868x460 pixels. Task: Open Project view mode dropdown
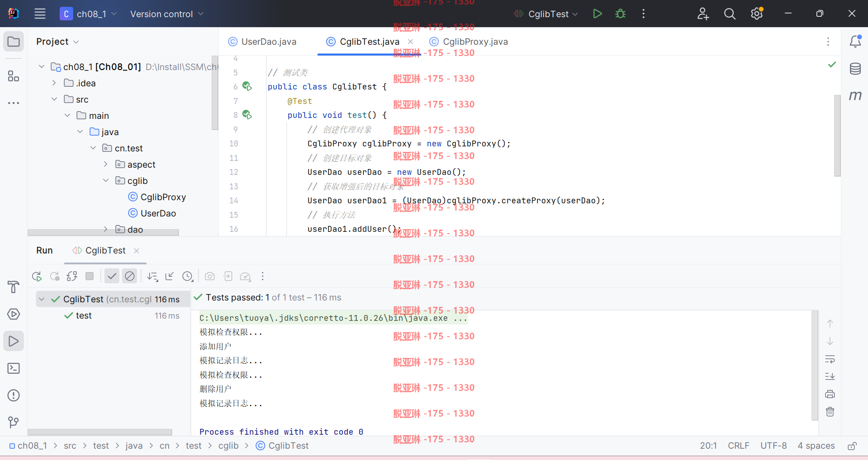click(x=57, y=42)
